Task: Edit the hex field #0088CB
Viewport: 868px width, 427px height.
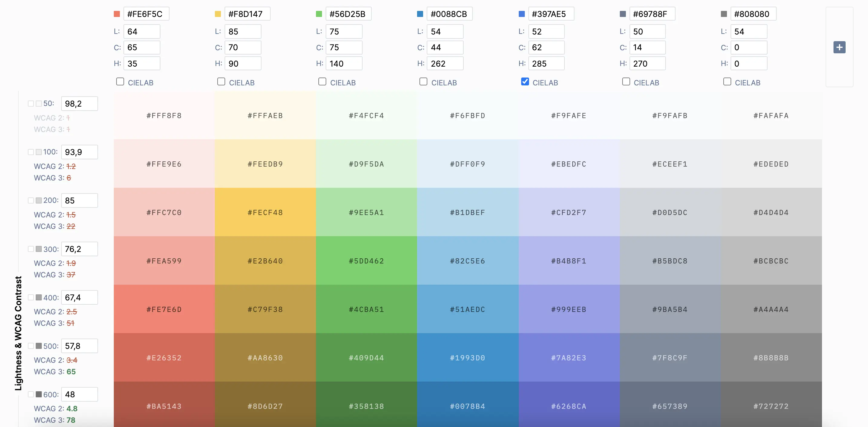Action: [x=449, y=14]
